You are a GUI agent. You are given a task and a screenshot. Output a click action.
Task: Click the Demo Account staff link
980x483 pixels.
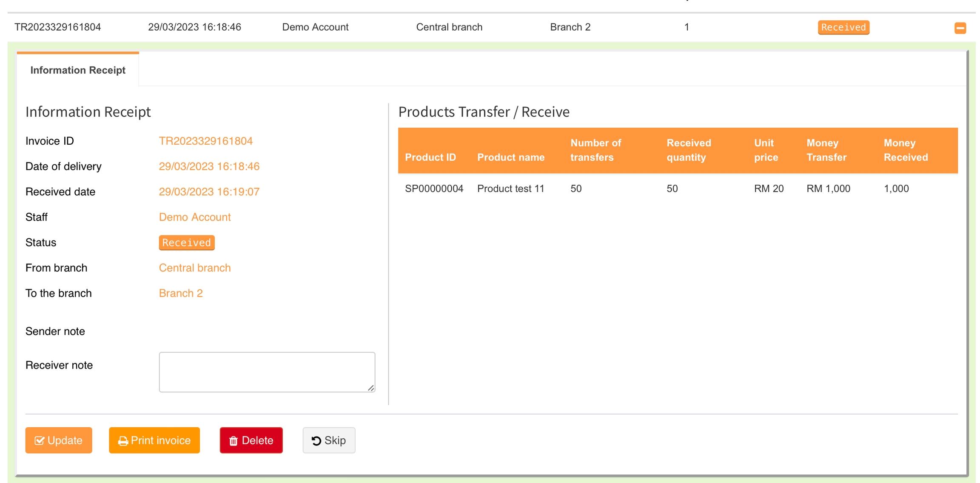194,217
